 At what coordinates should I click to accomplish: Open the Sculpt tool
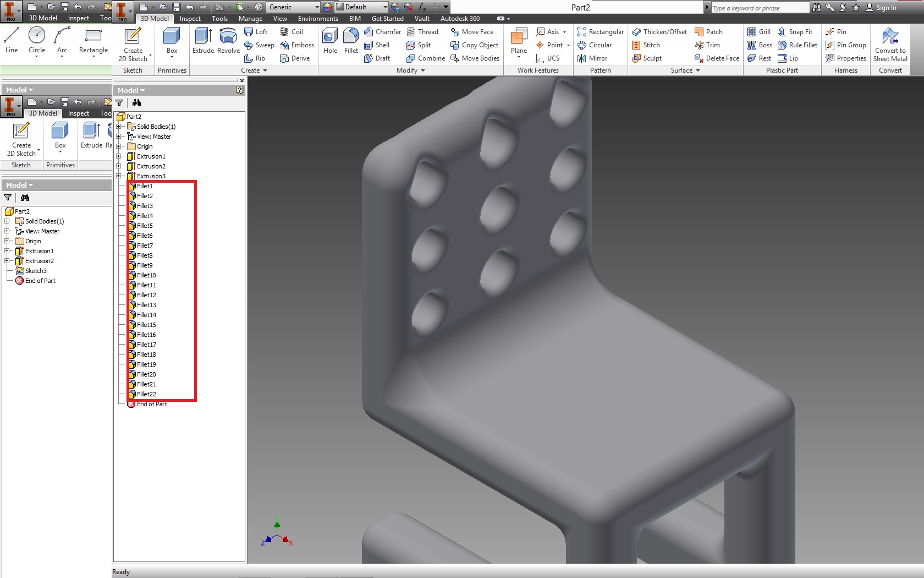click(647, 58)
